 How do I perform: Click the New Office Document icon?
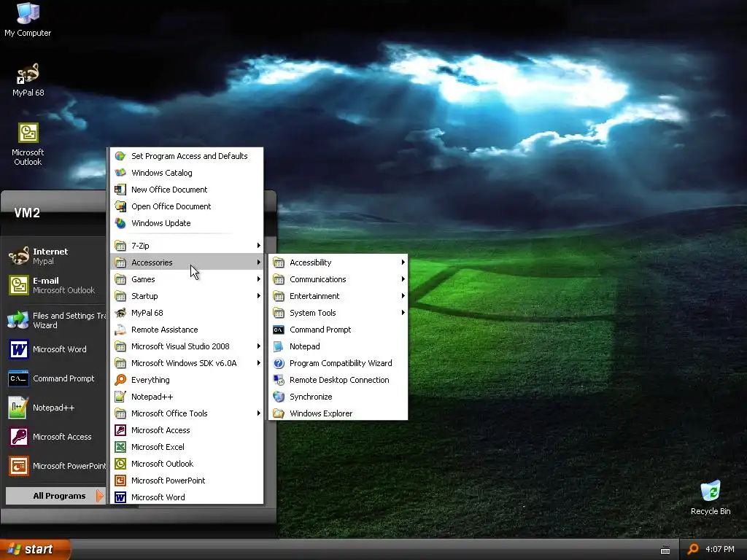click(x=120, y=190)
